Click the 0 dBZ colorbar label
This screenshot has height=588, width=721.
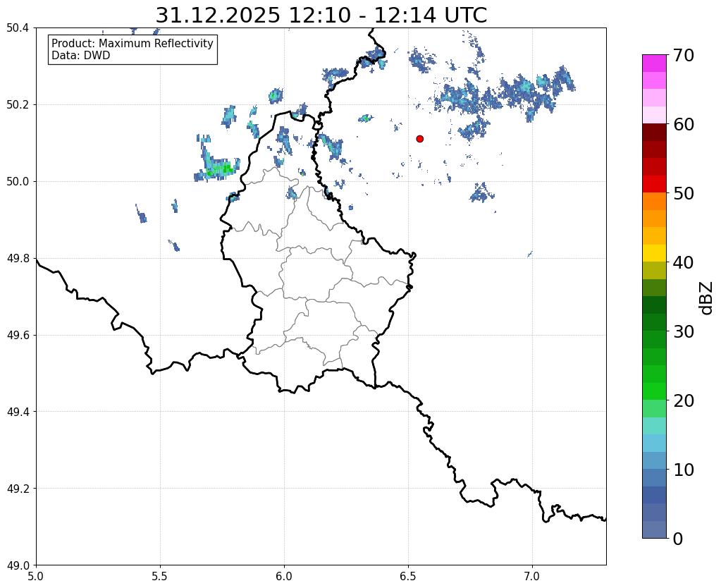point(678,539)
